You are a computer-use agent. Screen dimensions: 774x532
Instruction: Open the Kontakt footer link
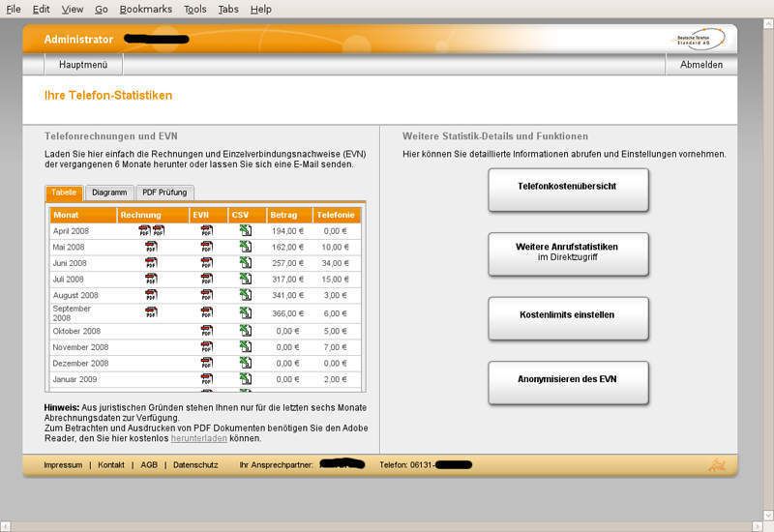point(111,465)
